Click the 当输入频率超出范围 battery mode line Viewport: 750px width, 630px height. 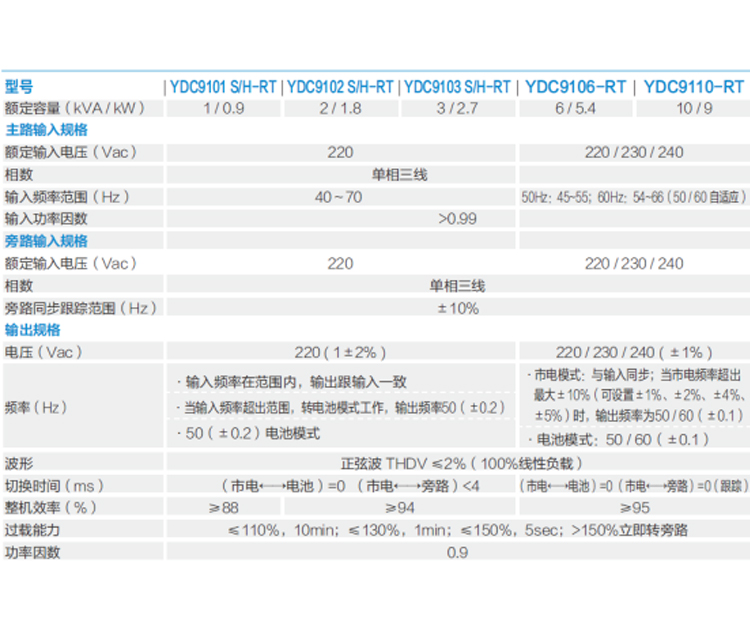(x=341, y=408)
